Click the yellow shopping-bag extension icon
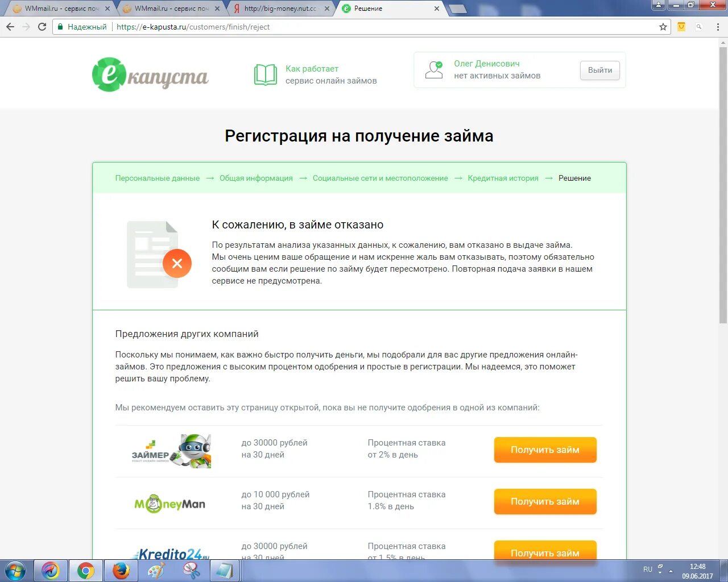 (681, 26)
